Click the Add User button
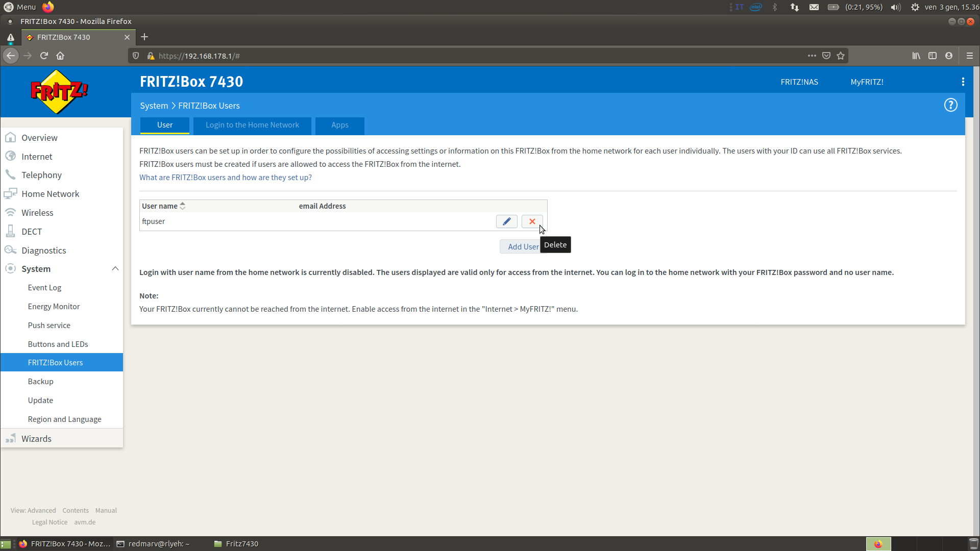This screenshot has height=551, width=980. (x=523, y=246)
